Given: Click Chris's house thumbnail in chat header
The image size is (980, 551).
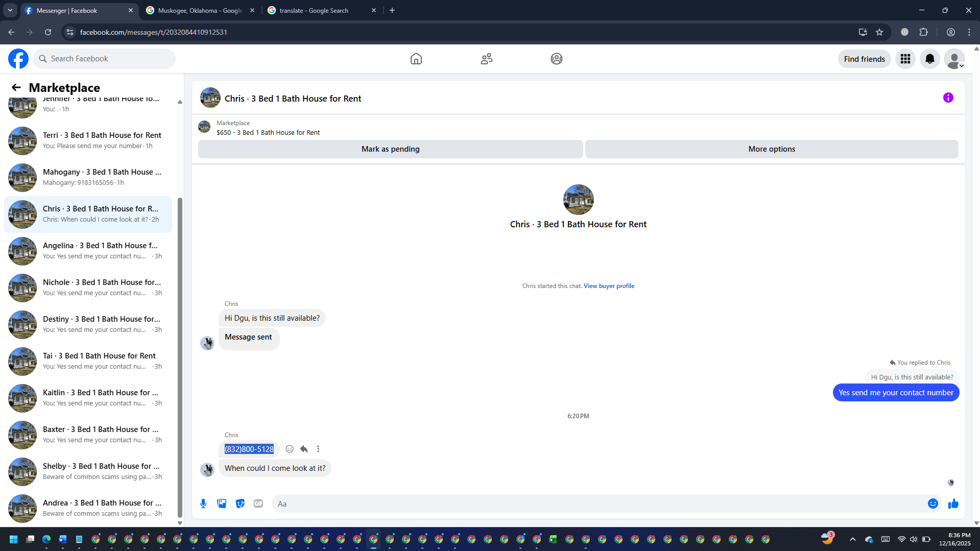Looking at the screenshot, I should [x=210, y=98].
